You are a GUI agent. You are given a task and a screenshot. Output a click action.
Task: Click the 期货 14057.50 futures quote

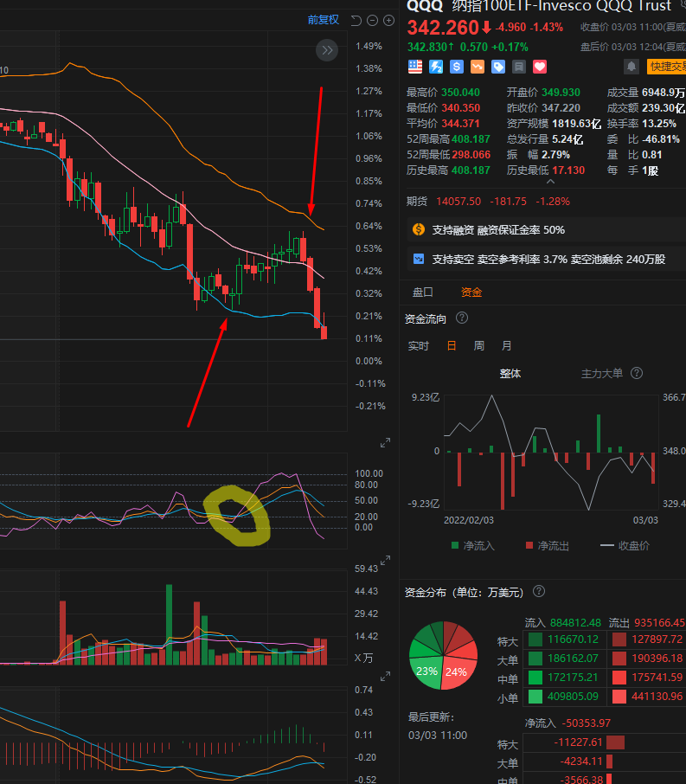[x=488, y=202]
